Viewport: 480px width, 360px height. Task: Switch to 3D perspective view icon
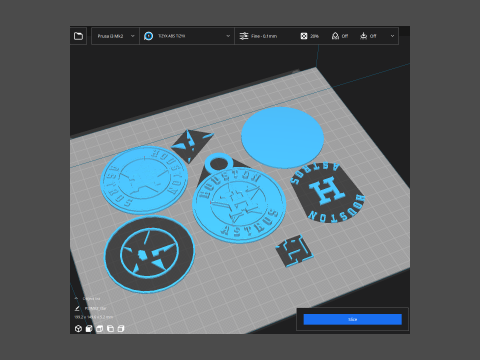coord(78,329)
